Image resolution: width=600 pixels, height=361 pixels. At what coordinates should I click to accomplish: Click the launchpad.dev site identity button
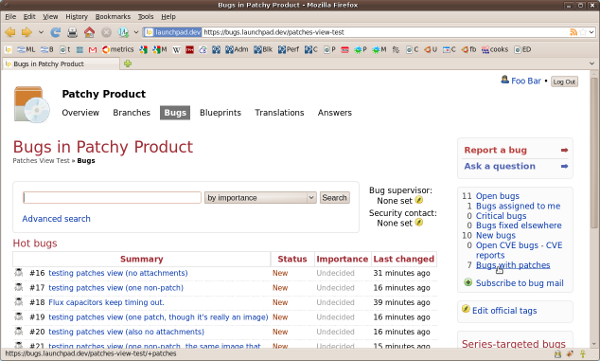[x=173, y=32]
